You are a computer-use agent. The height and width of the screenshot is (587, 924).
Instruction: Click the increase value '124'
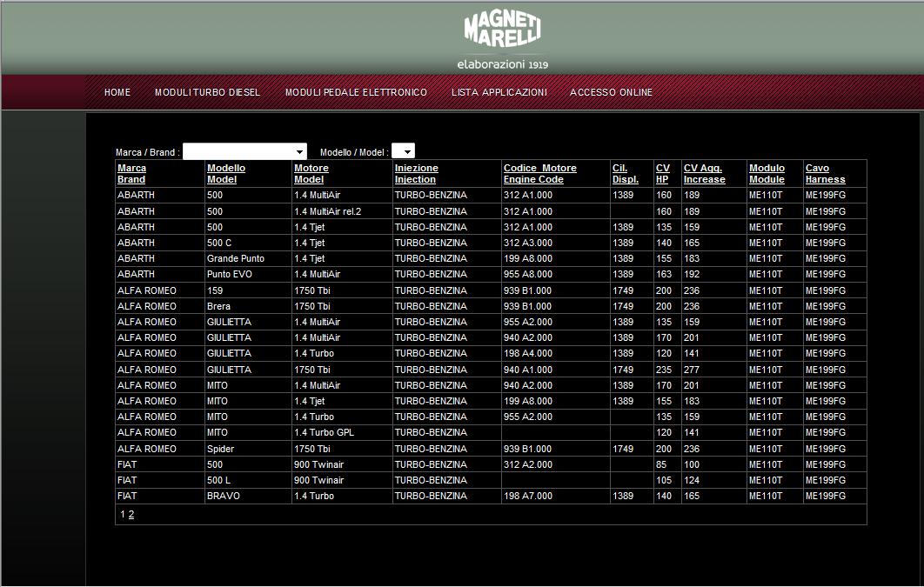[692, 480]
